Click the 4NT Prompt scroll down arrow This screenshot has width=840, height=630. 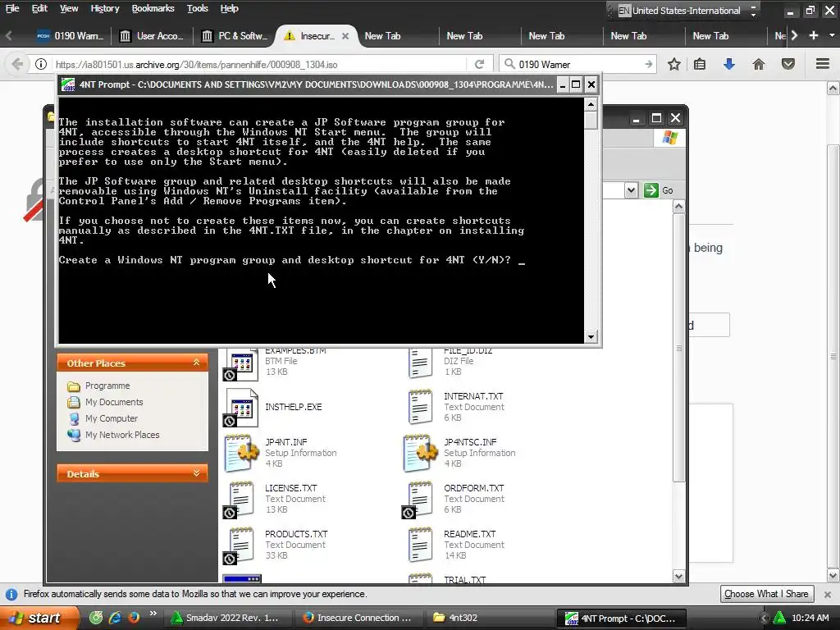(591, 337)
